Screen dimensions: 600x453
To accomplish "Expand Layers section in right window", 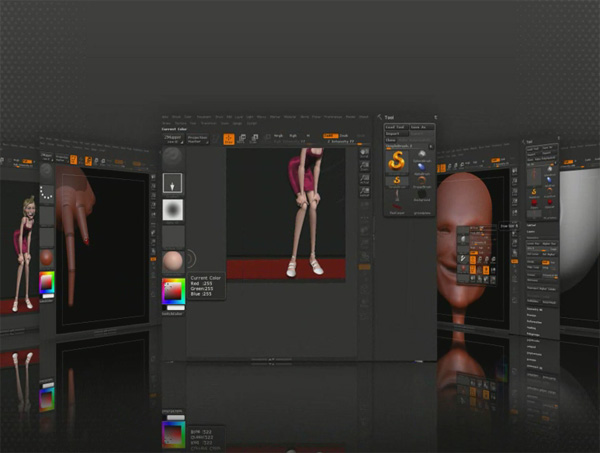I will pos(530,231).
